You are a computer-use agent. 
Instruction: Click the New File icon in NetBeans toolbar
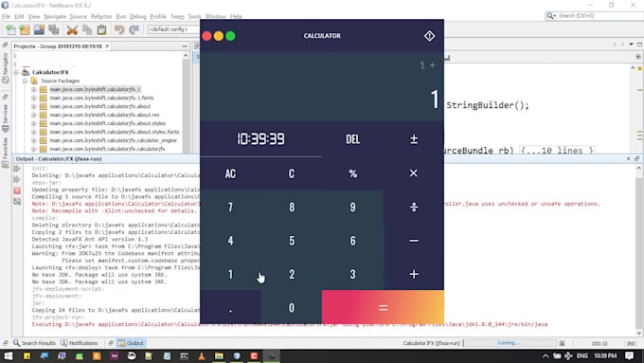coord(10,29)
